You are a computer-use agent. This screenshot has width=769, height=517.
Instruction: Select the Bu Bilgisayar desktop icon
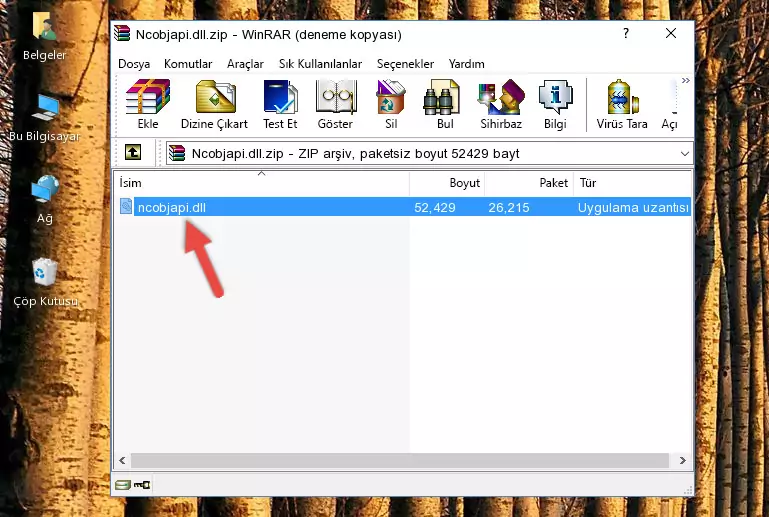pyautogui.click(x=45, y=118)
